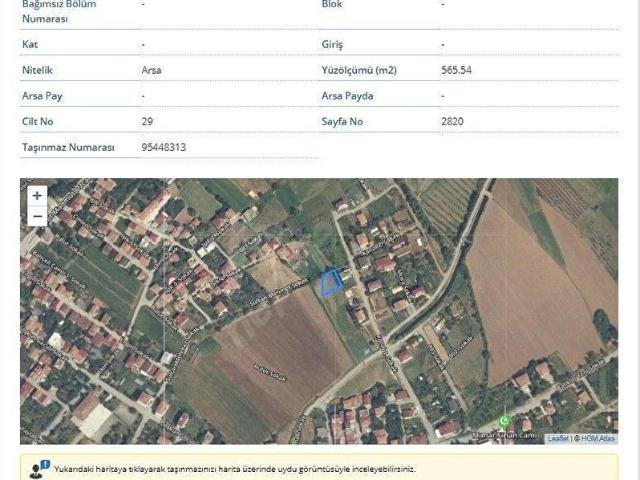The width and height of the screenshot is (640, 480).
Task: Select Taşınmaz Numarası value 95448313
Action: coord(164,147)
